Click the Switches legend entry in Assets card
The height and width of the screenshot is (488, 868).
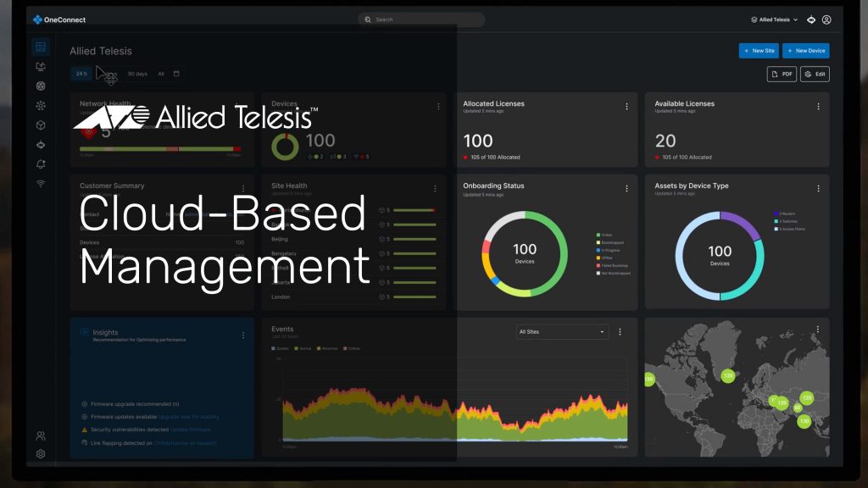[x=786, y=221]
